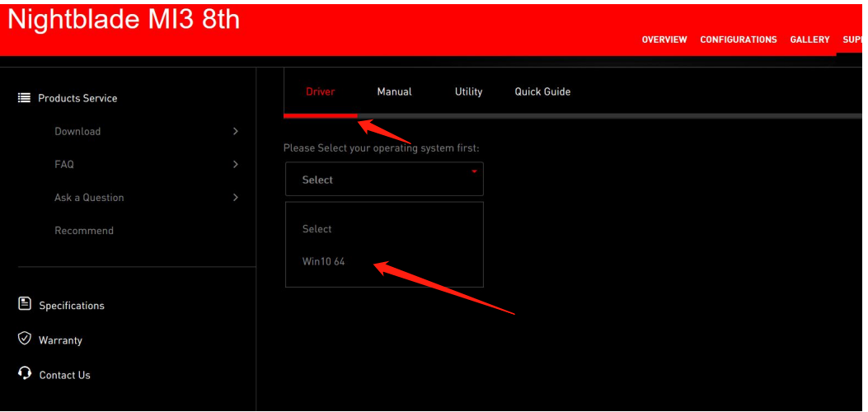The height and width of the screenshot is (412, 868).
Task: Switch to the Driver tab
Action: point(320,91)
